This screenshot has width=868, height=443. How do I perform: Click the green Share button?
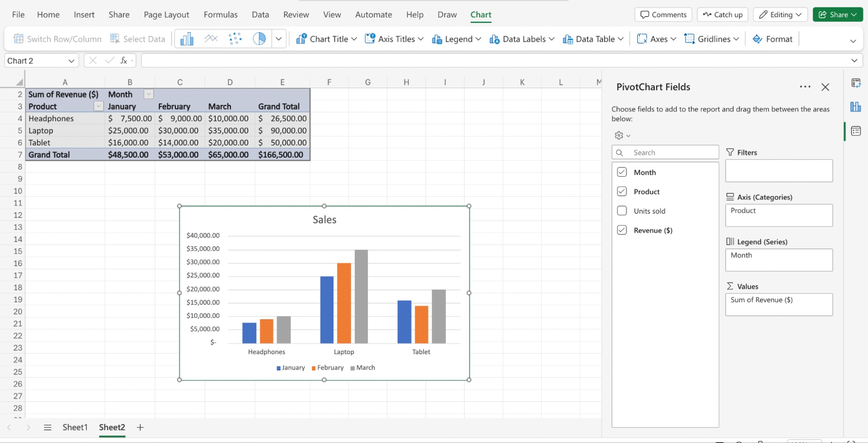tap(838, 15)
